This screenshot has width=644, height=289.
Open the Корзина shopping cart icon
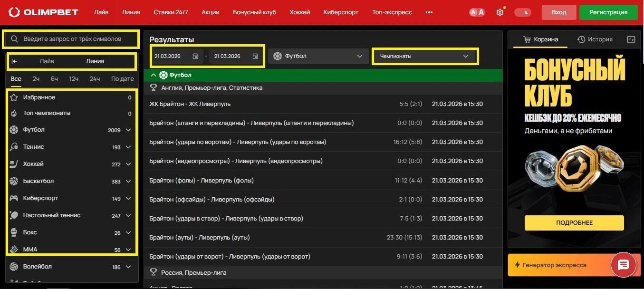(527, 39)
